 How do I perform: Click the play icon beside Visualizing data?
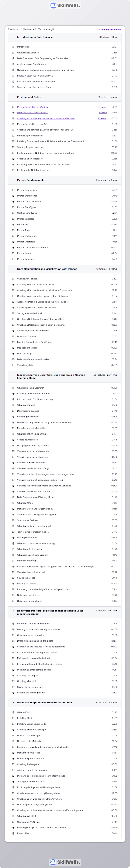[13, 365]
